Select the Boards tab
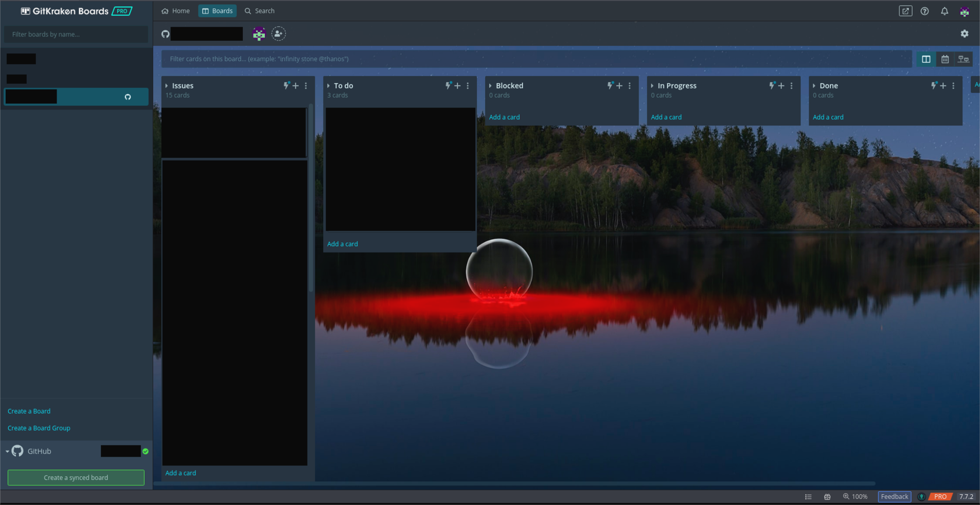 pos(217,11)
